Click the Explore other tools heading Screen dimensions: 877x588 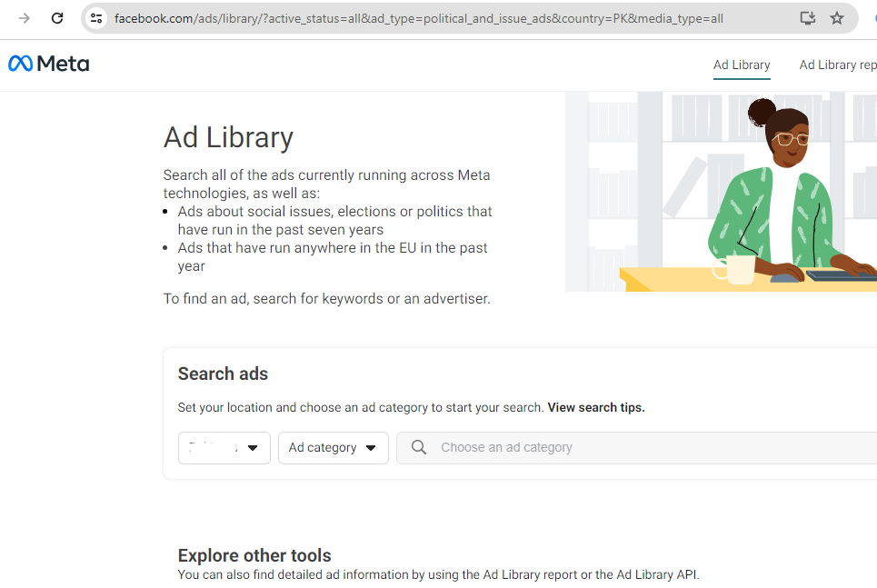click(x=254, y=555)
